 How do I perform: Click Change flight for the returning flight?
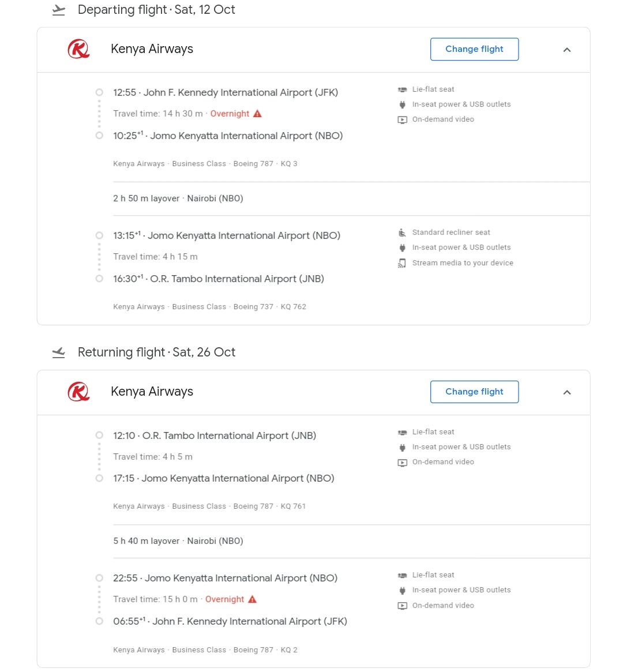point(474,392)
